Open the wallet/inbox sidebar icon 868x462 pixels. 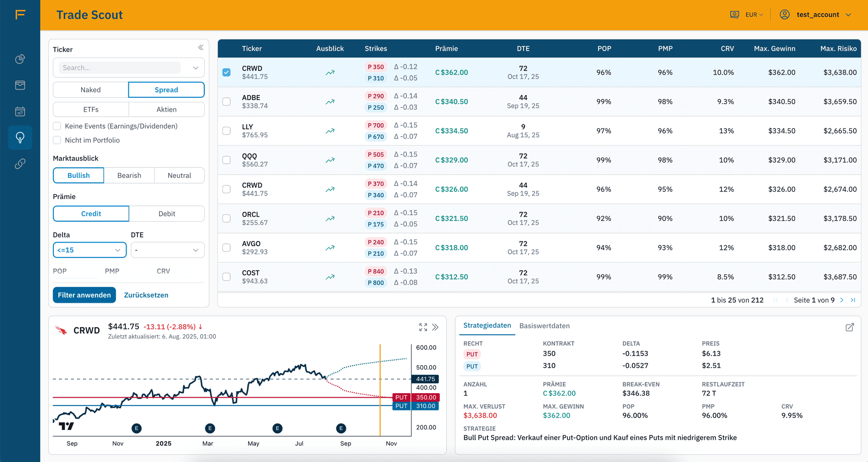point(20,85)
